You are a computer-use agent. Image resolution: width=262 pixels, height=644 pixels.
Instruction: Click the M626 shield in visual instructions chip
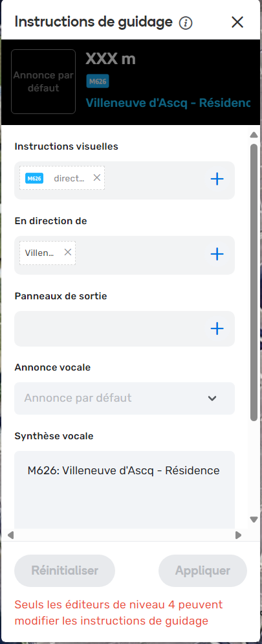[34, 178]
